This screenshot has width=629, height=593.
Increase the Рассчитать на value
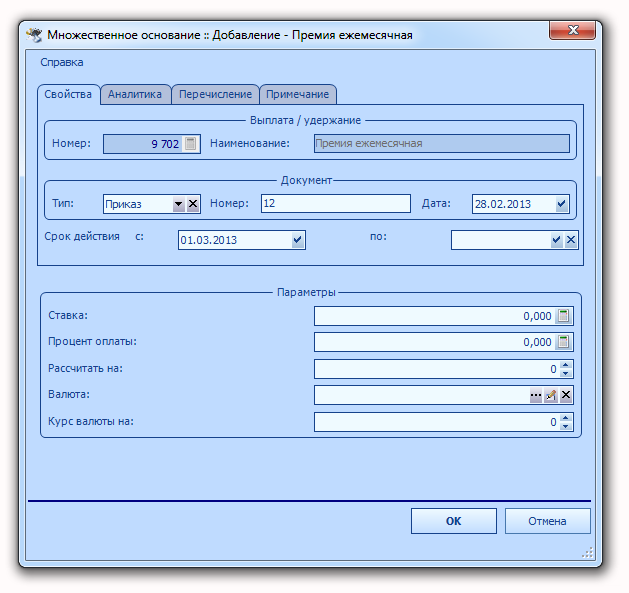[566, 365]
